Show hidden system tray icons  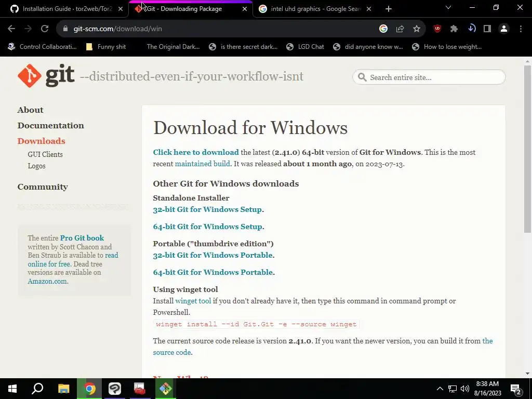click(440, 389)
